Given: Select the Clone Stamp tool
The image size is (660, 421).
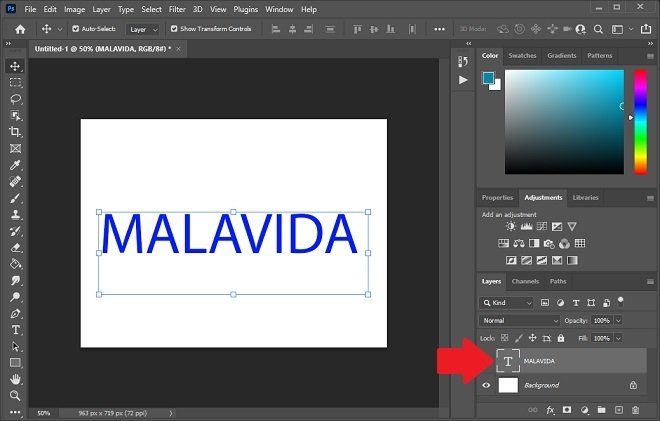Looking at the screenshot, I should [15, 214].
